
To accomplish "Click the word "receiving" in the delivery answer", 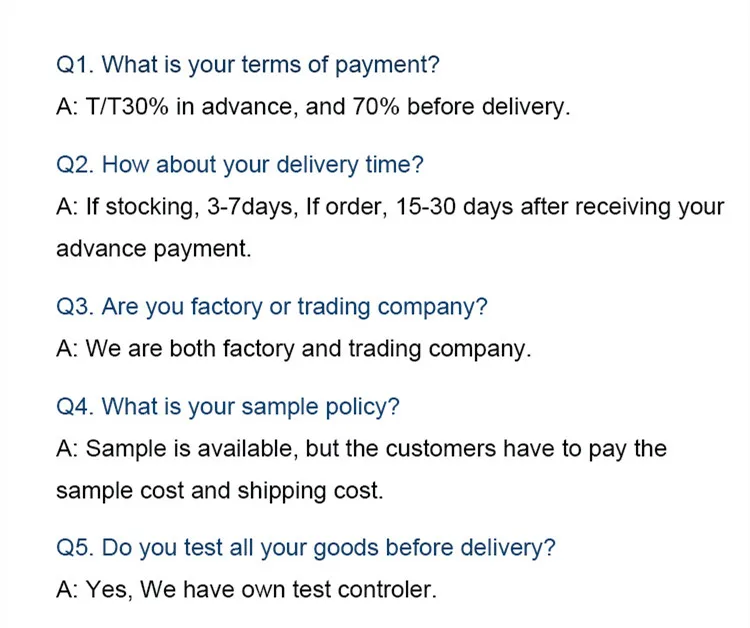I will 609,207.
